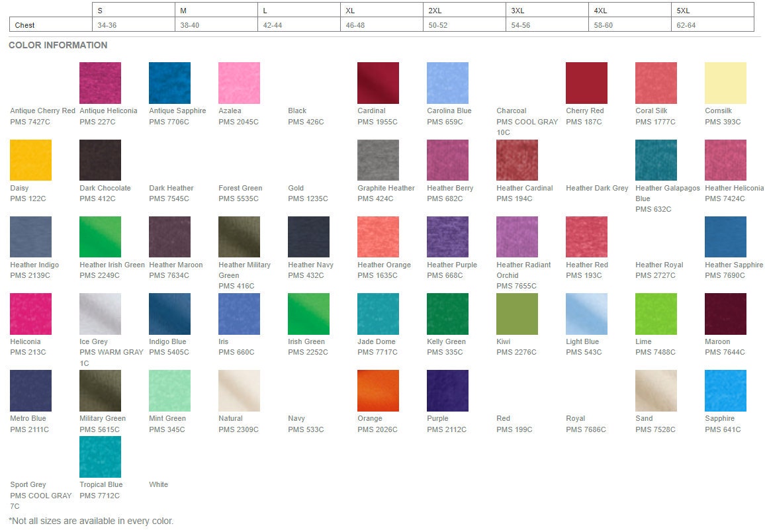Select the Heather Galapagos Blue swatch

(x=656, y=160)
